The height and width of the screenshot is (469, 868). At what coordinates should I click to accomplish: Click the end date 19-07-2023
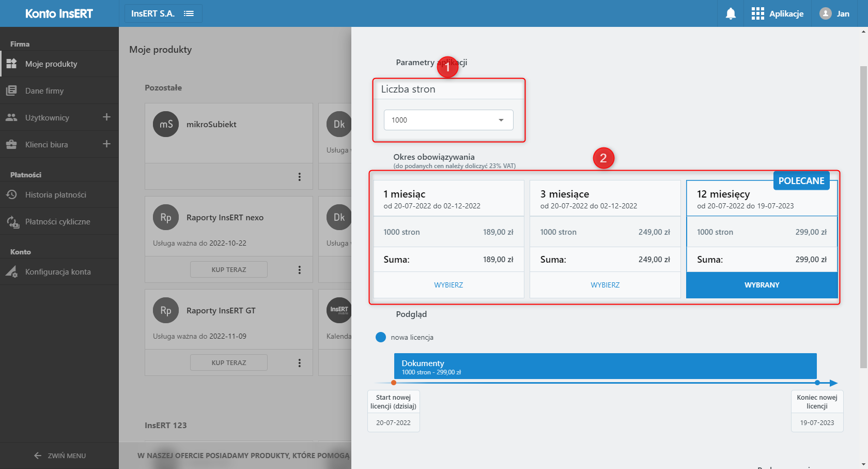coord(817,422)
